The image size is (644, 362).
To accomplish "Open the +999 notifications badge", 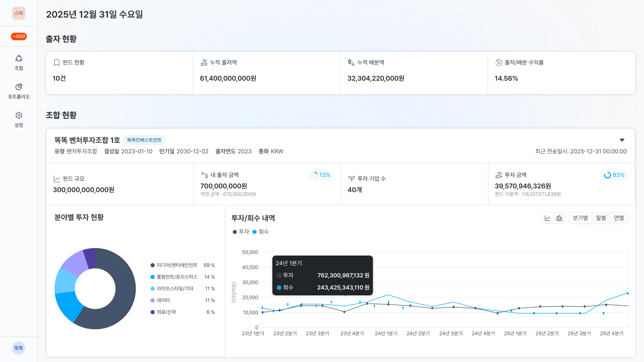I will coord(19,36).
